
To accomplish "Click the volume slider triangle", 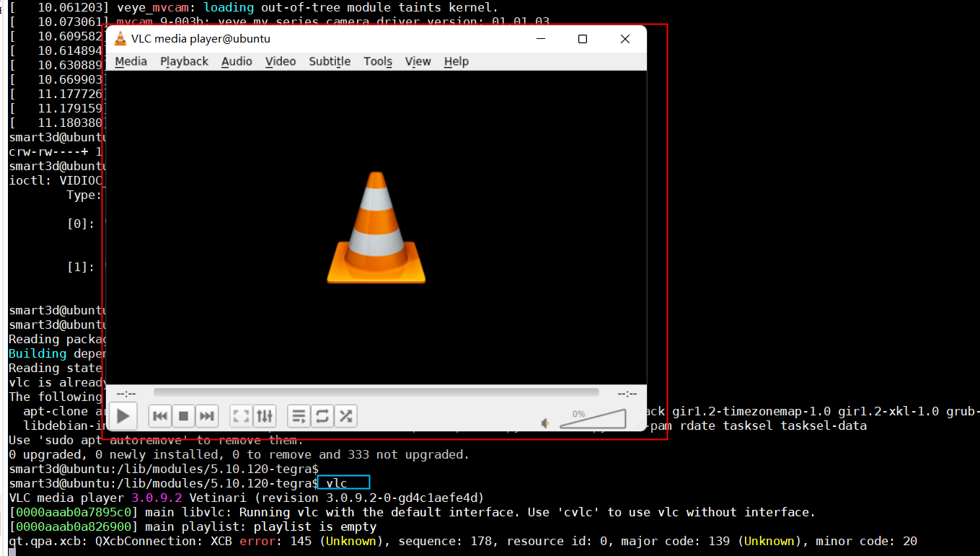I will click(593, 420).
